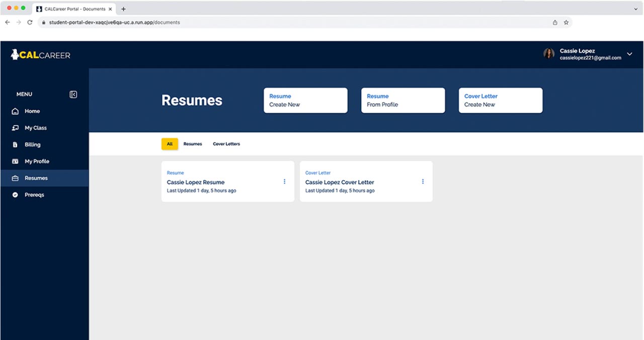Create a new Cover Letter

pyautogui.click(x=500, y=100)
